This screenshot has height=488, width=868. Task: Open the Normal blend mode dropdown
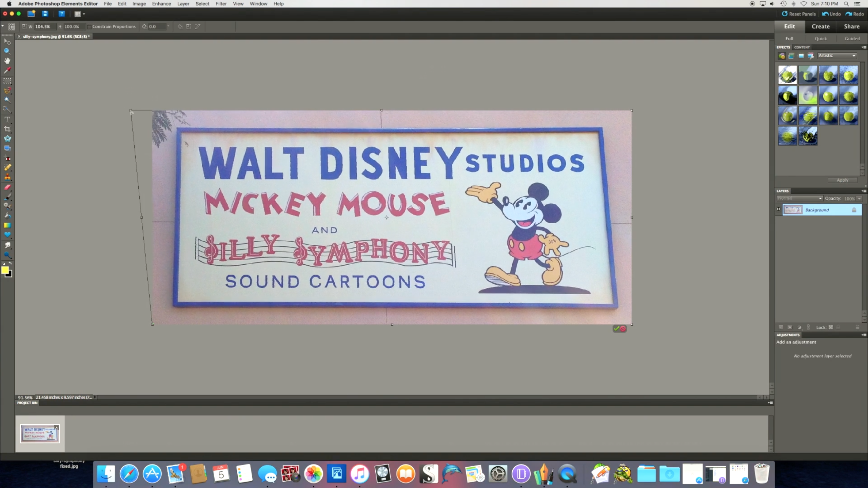[800, 198]
